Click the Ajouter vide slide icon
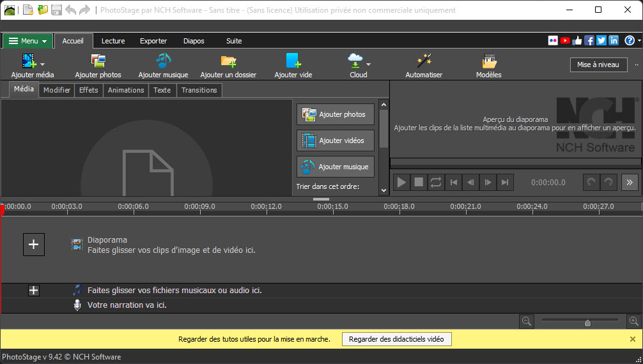The image size is (643, 364). click(293, 61)
